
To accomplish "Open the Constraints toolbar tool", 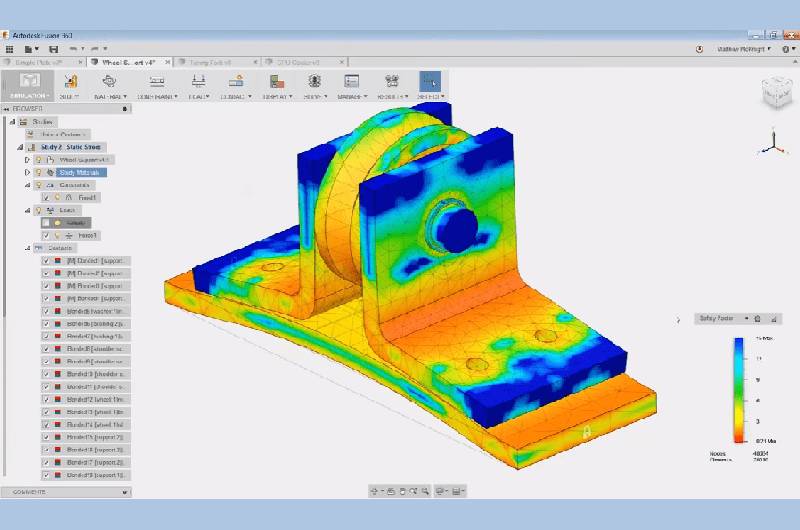I will click(x=157, y=86).
